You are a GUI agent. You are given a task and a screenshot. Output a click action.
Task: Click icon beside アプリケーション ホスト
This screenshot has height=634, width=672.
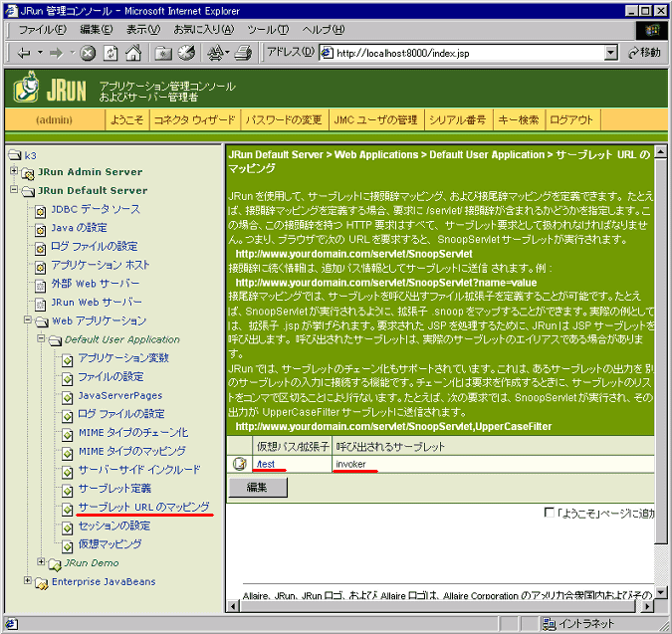click(x=40, y=268)
